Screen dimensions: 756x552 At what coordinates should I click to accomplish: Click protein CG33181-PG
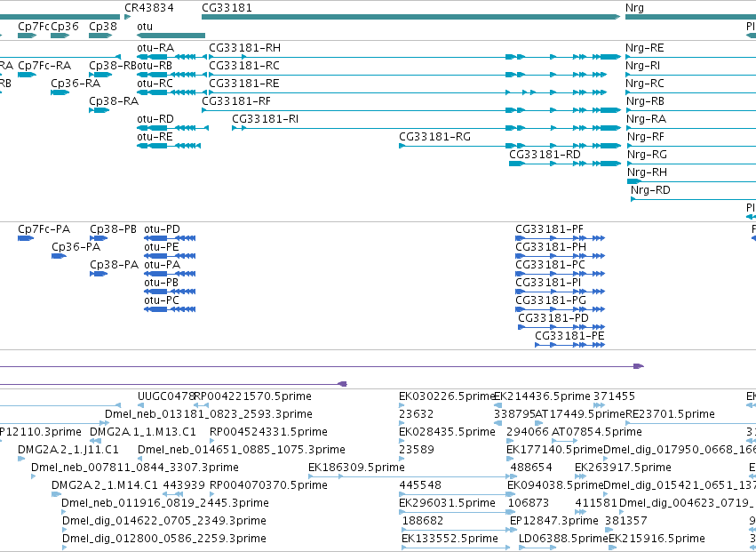pos(551,300)
